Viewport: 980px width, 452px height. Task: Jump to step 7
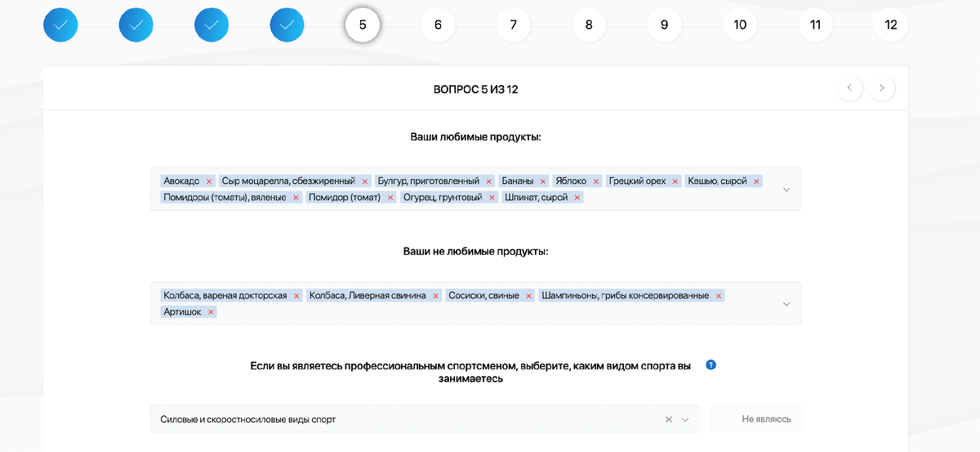[x=514, y=25]
